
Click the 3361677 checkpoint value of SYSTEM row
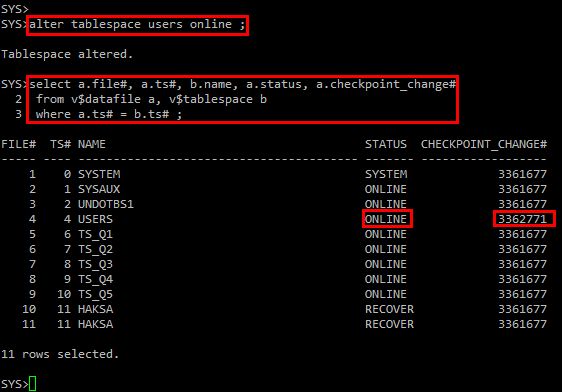coord(523,174)
